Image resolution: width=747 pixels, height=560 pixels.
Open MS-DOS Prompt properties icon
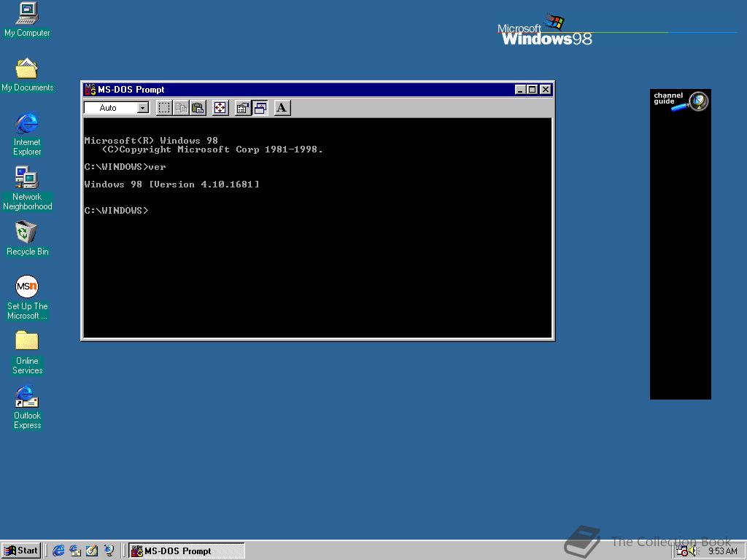[243, 108]
